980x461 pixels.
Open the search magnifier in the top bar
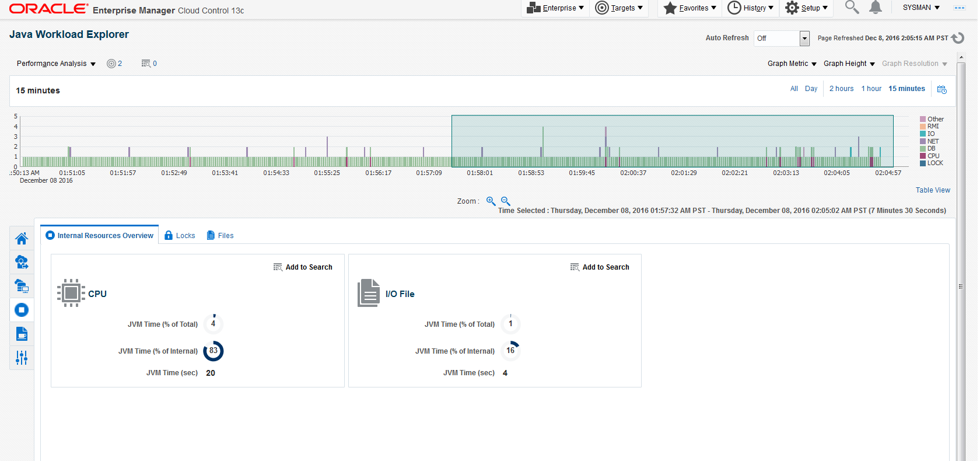(852, 7)
